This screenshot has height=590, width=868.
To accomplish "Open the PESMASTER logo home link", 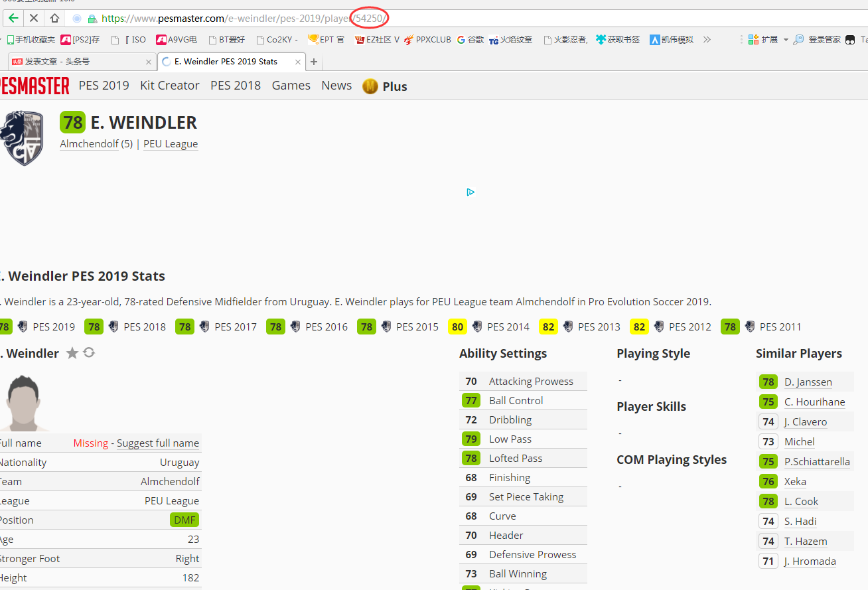I will click(x=34, y=86).
